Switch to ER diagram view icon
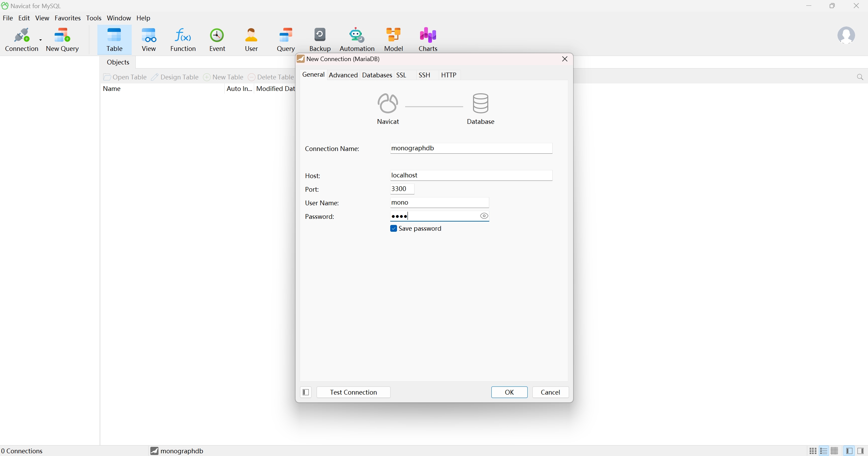Viewport: 868px width, 456px height. (x=835, y=451)
